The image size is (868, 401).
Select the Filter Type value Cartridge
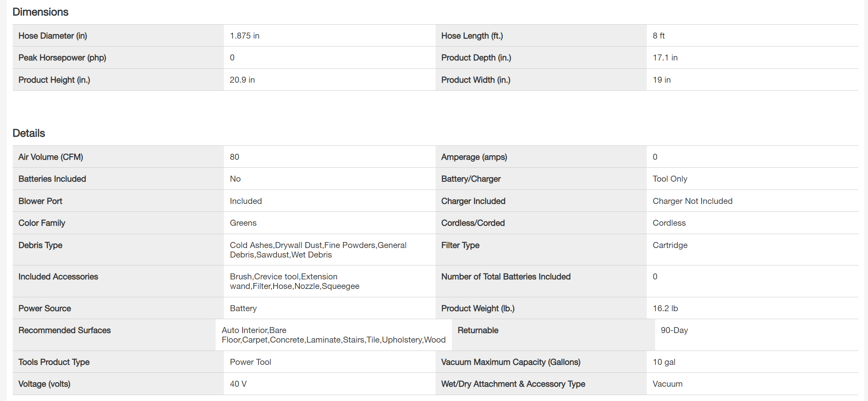[670, 245]
